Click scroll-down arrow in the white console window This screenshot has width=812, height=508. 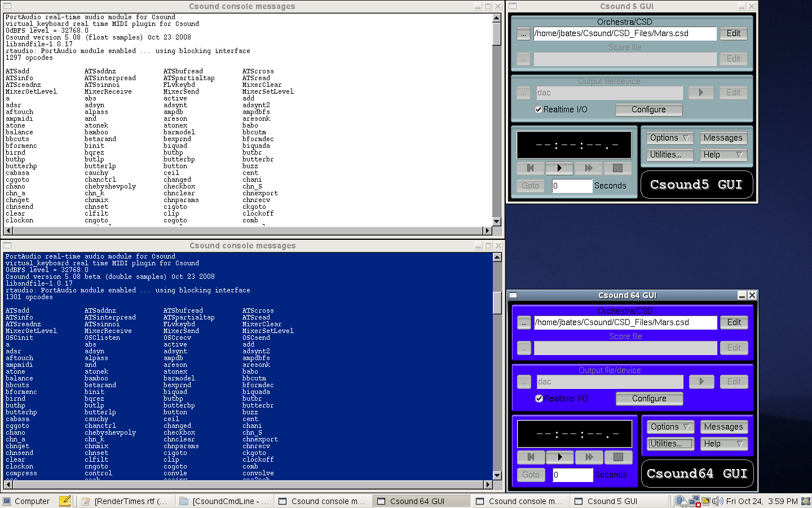pyautogui.click(x=497, y=221)
